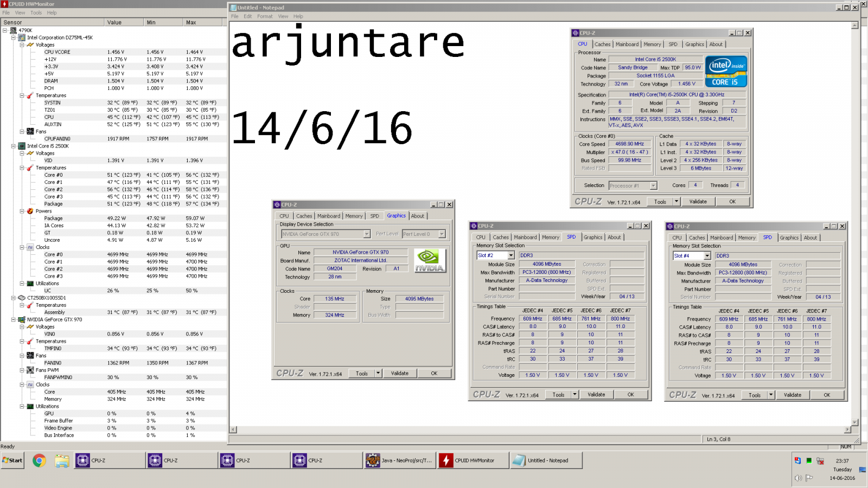Click the green grid tray icon
Viewport: 868px width, 488px height.
pos(809,461)
